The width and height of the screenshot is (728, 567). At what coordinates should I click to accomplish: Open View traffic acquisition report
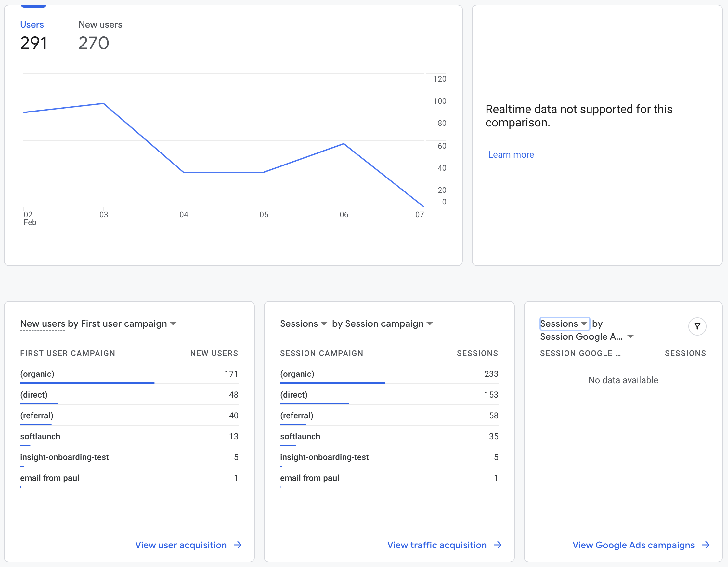(437, 545)
